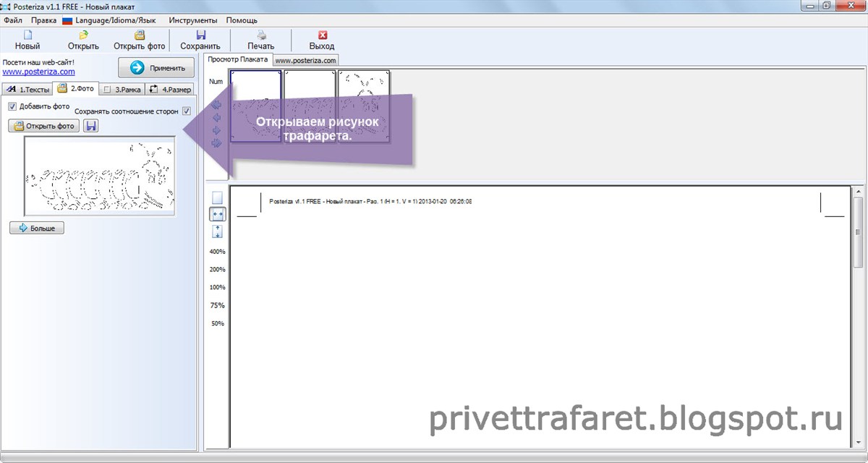Set zoom to 200%

point(218,269)
